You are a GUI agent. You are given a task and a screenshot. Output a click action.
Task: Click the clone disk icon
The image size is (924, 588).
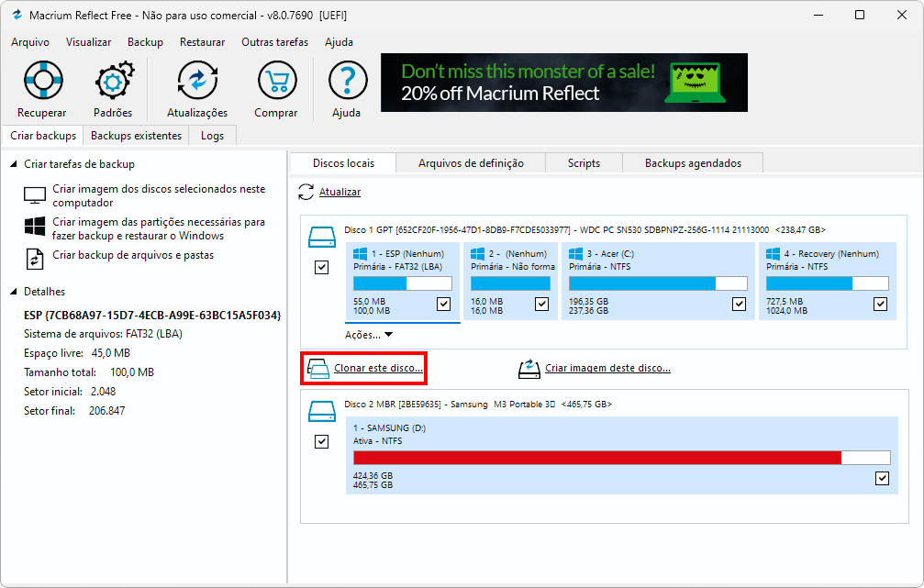click(x=318, y=369)
